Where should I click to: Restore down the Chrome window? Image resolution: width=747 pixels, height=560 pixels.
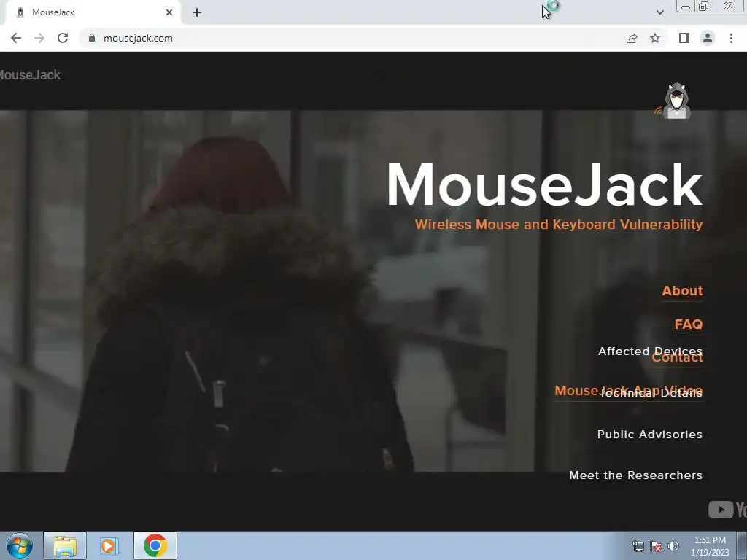click(x=703, y=6)
